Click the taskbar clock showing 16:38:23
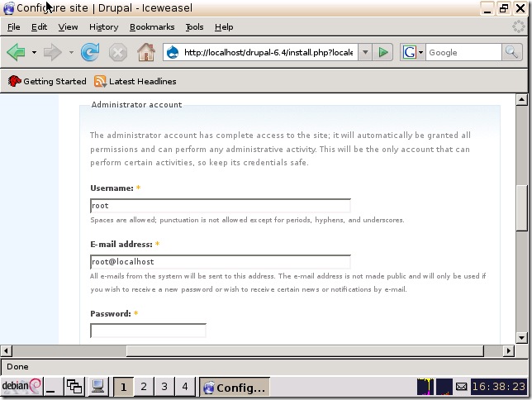532x400 pixels. click(x=499, y=387)
